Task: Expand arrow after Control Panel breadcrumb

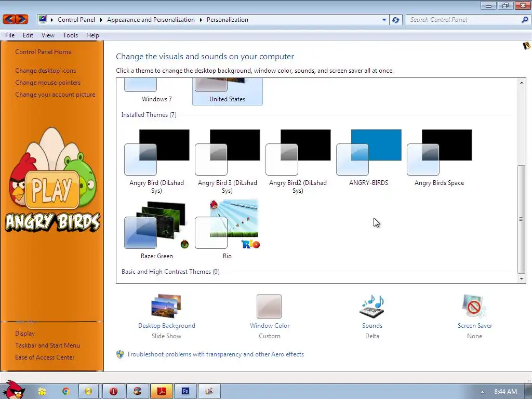Action: (x=101, y=20)
